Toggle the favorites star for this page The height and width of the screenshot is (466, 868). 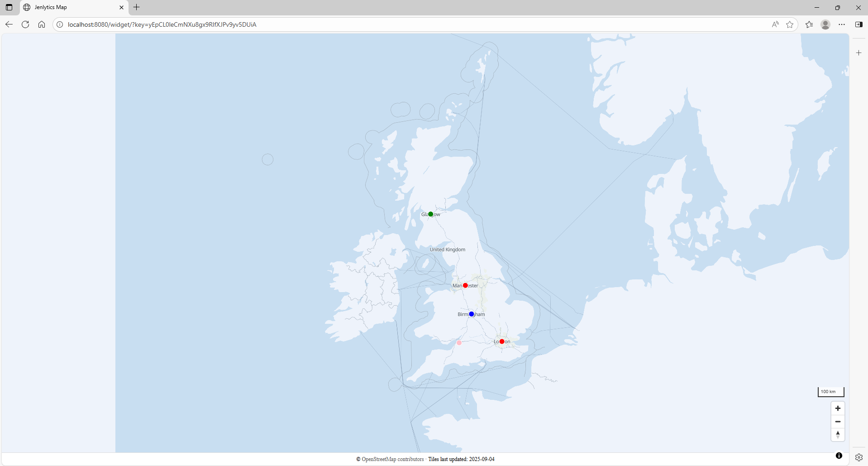click(790, 24)
